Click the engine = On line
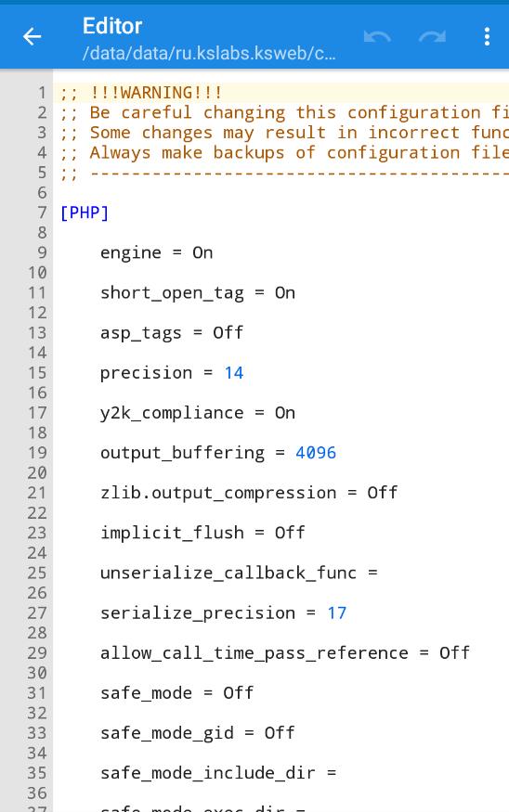This screenshot has width=509, height=812. click(156, 252)
